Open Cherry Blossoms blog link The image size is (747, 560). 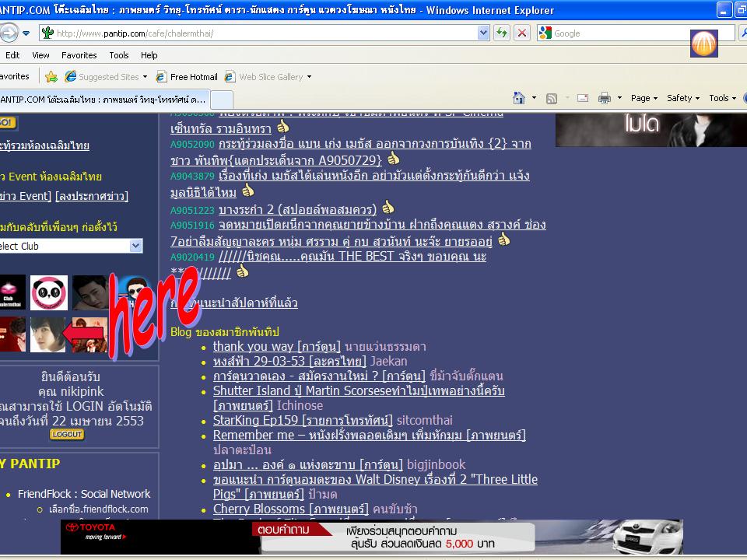click(x=290, y=509)
